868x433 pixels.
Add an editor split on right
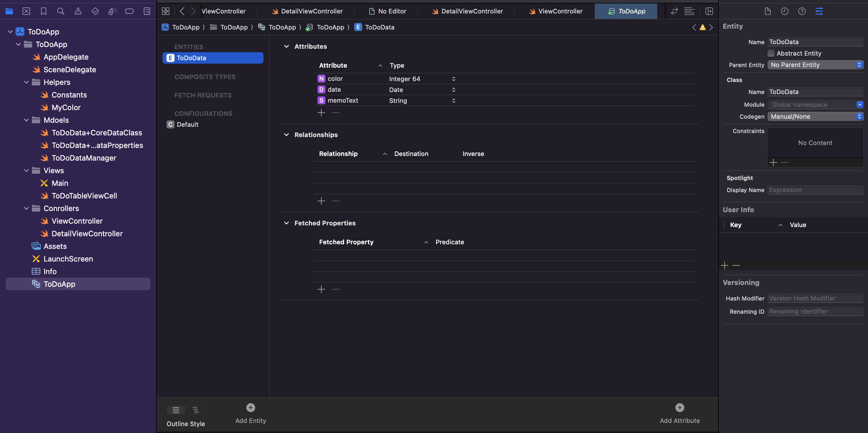point(709,11)
